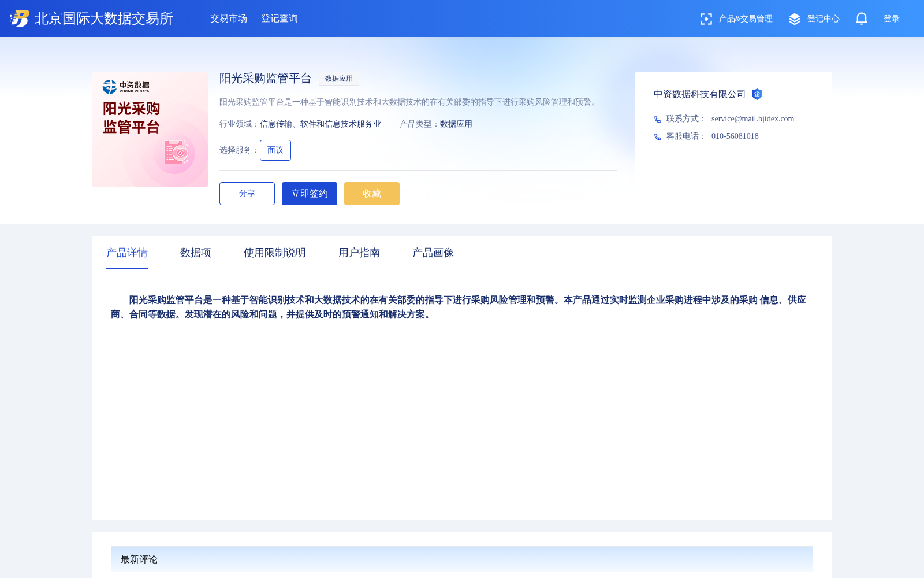924x578 pixels.
Task: Click the 登录 link
Action: 892,19
